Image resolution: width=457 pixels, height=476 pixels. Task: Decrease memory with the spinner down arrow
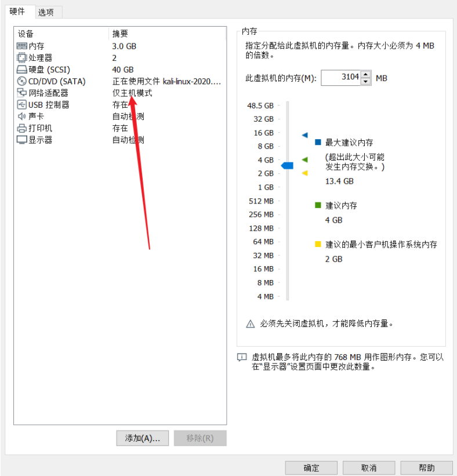[366, 82]
